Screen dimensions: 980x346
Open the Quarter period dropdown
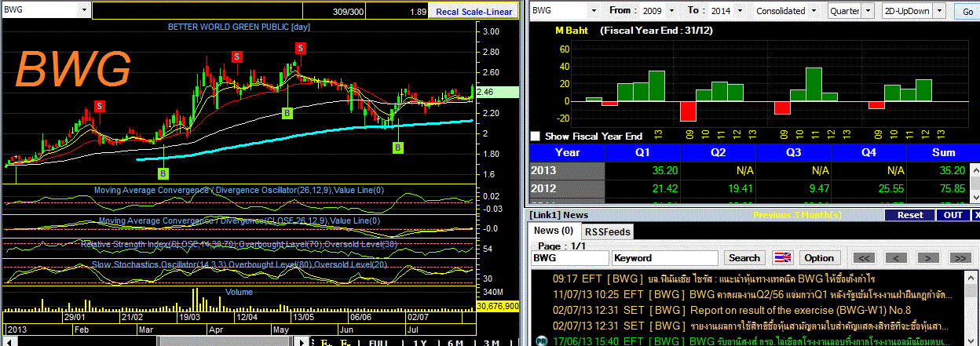[x=868, y=11]
